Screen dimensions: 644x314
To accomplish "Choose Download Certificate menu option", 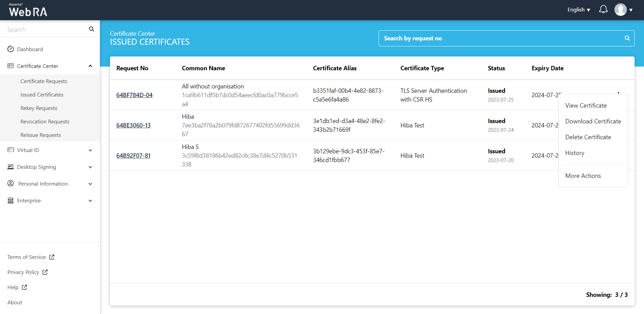I will 593,121.
